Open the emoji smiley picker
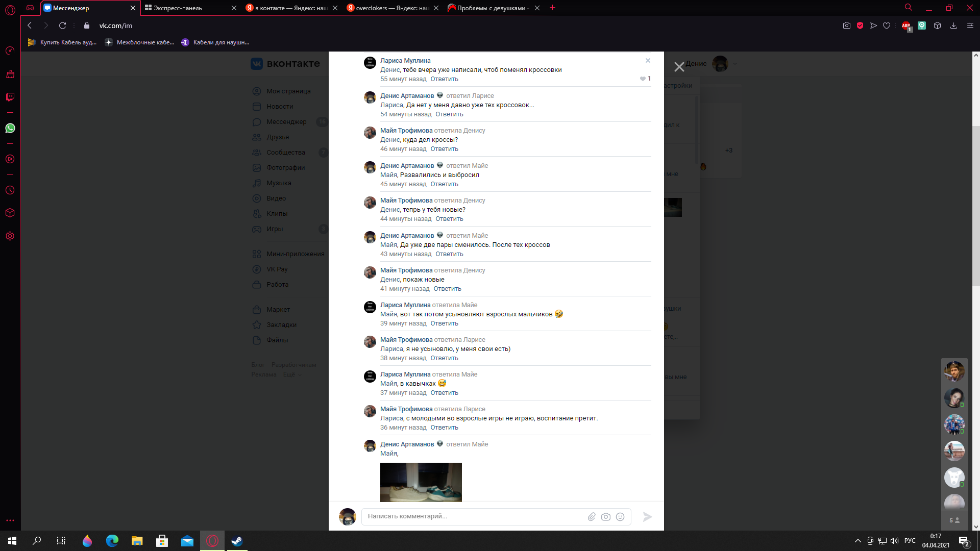 coord(620,517)
